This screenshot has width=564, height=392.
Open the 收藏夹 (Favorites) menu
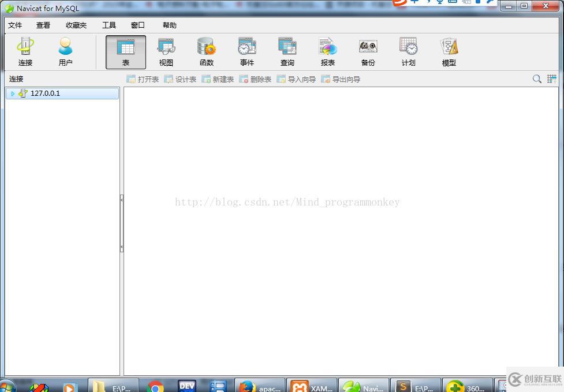pos(77,25)
